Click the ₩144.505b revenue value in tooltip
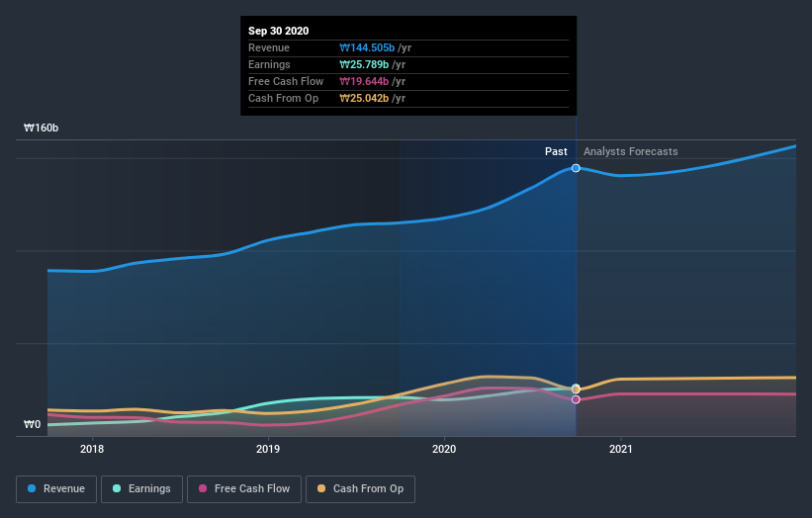Image resolution: width=812 pixels, height=518 pixels. point(367,47)
